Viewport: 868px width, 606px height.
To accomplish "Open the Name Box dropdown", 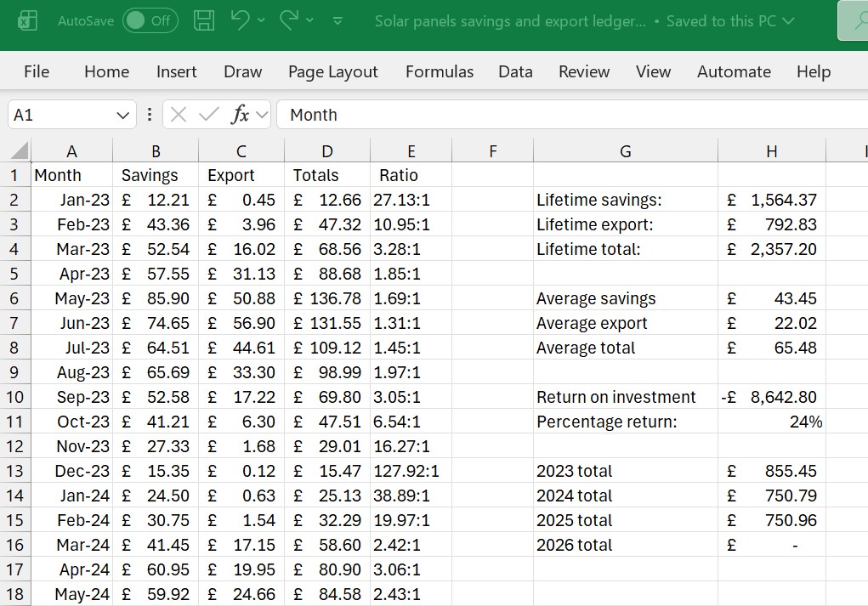I will pos(122,114).
